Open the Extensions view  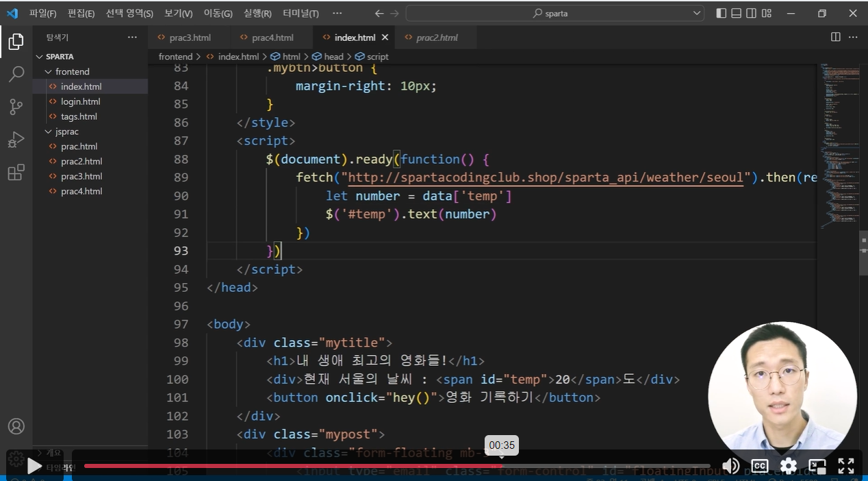click(16, 173)
